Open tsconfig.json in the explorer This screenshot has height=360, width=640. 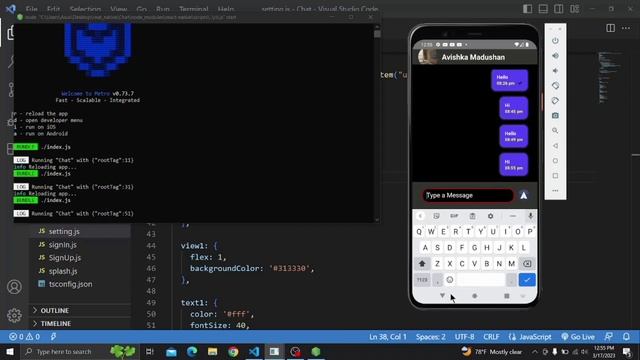tap(70, 284)
